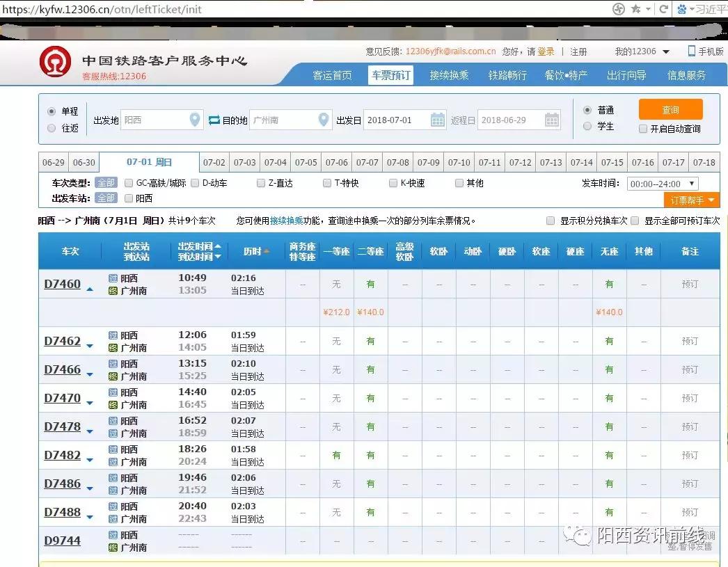
Task: Select the 07-02 date tab
Action: click(214, 162)
